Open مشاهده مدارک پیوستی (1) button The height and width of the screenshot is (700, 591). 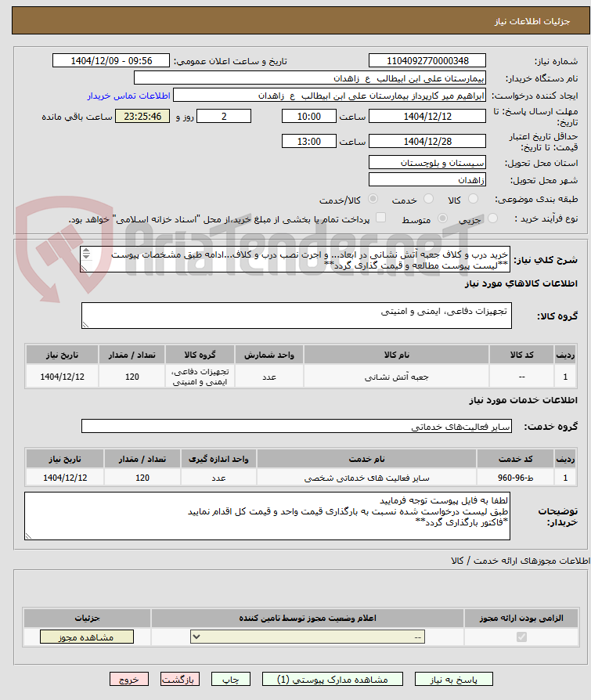coord(333,679)
